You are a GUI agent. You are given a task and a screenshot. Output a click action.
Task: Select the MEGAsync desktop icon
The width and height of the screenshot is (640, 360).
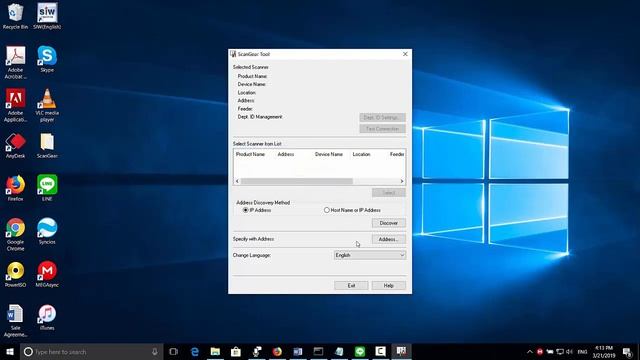click(47, 274)
